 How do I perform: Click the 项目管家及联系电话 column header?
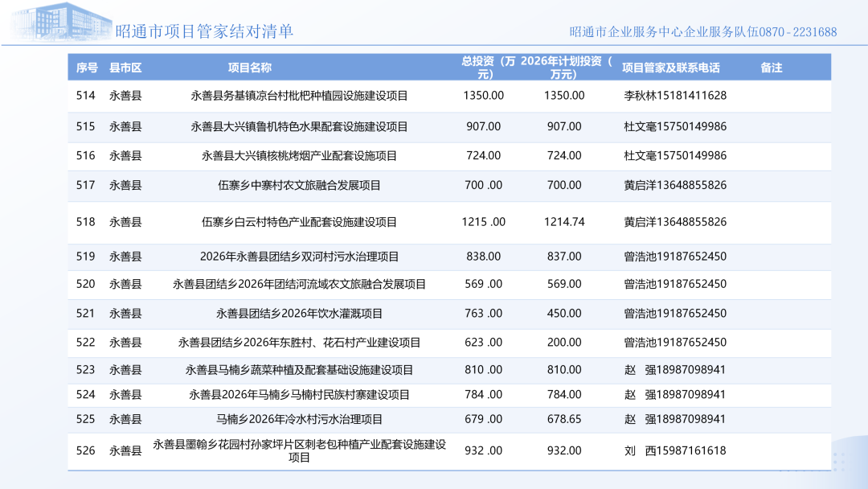click(x=671, y=68)
